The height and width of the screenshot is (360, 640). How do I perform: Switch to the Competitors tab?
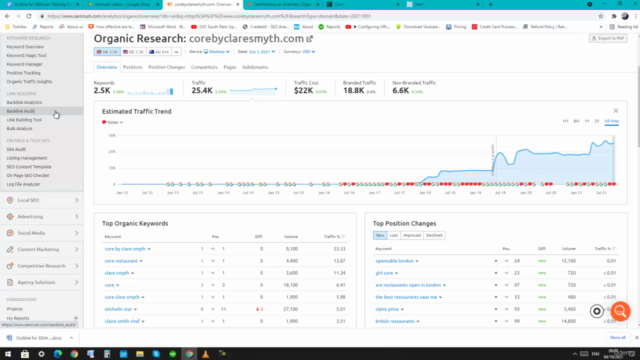204,67
